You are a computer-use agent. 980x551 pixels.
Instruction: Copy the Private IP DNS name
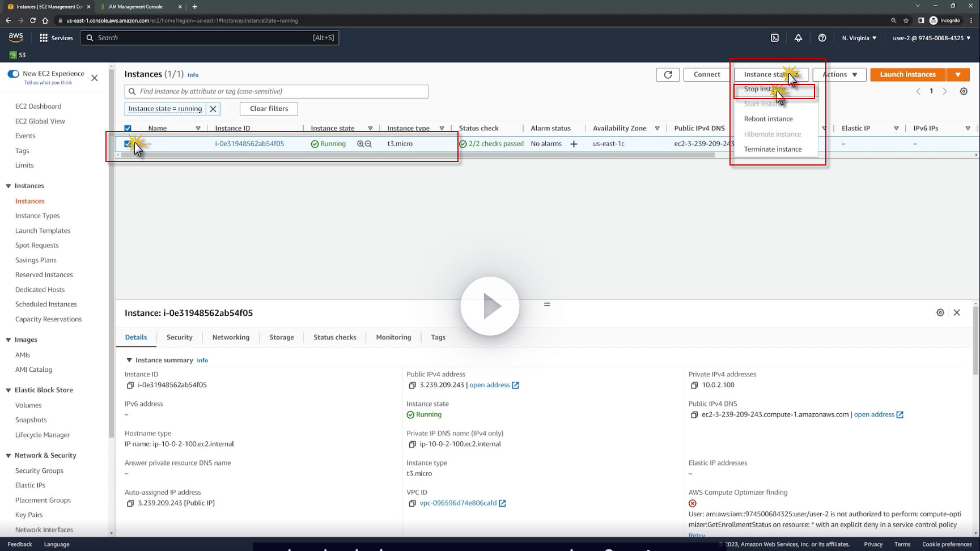coord(413,444)
